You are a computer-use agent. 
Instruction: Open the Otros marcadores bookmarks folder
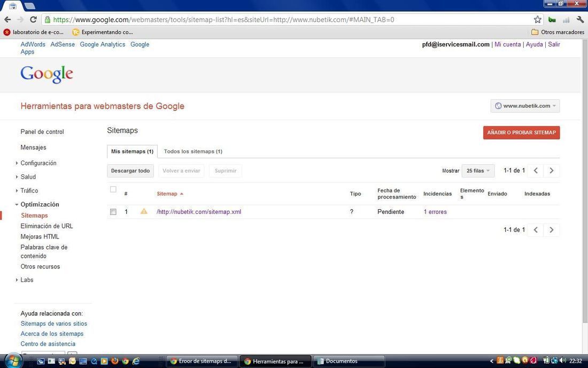pyautogui.click(x=558, y=32)
